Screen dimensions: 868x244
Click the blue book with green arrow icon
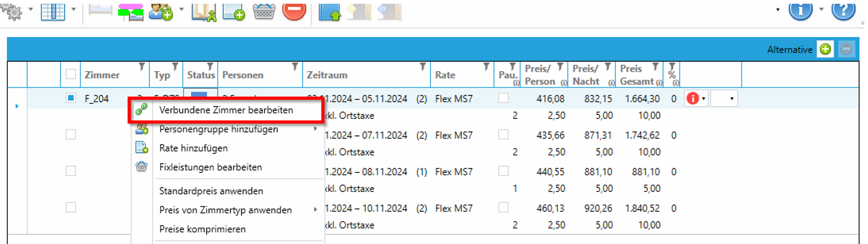(329, 12)
